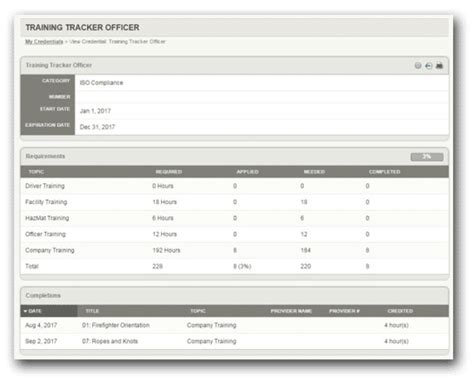Click the 228 total required value
This screenshot has width=474, height=382.
[x=157, y=266]
